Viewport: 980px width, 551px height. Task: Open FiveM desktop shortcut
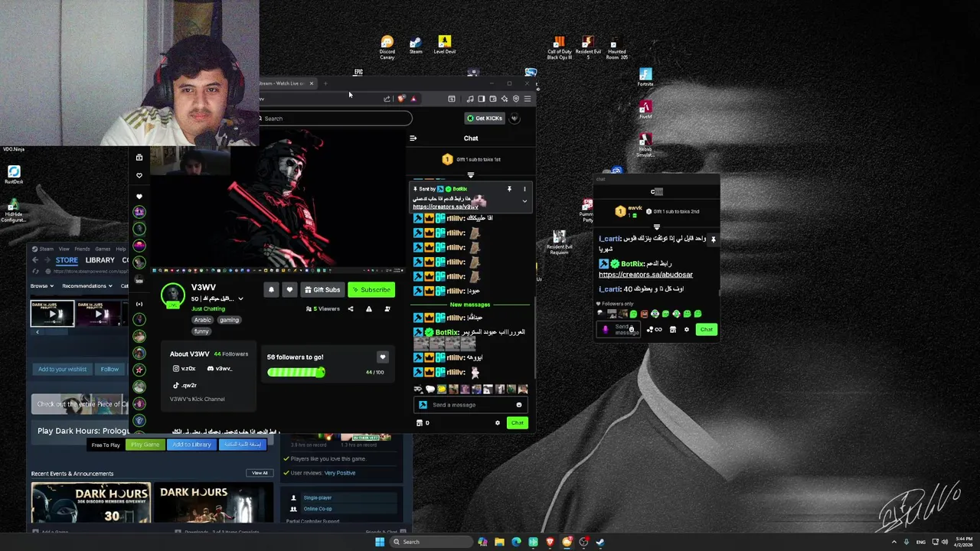pos(645,110)
